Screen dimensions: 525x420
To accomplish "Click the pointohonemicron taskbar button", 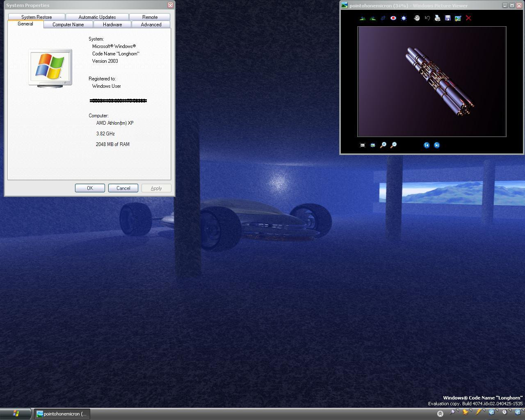I will point(62,414).
